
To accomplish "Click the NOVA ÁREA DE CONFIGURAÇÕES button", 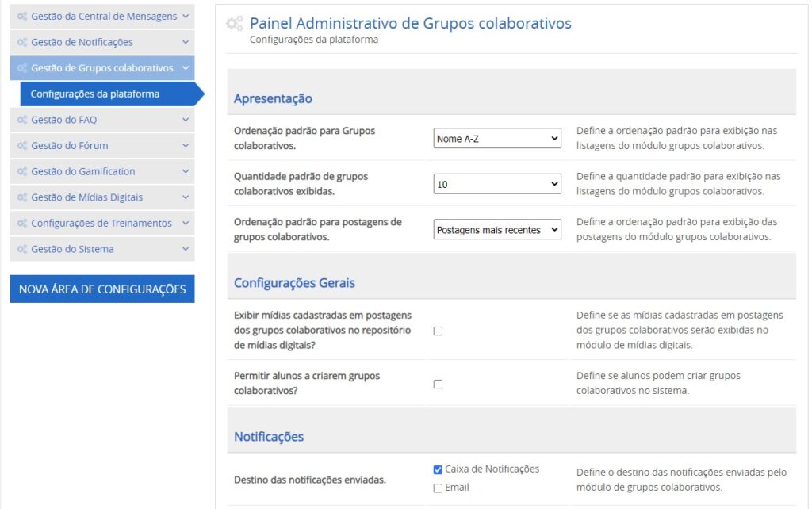I will pos(102,289).
